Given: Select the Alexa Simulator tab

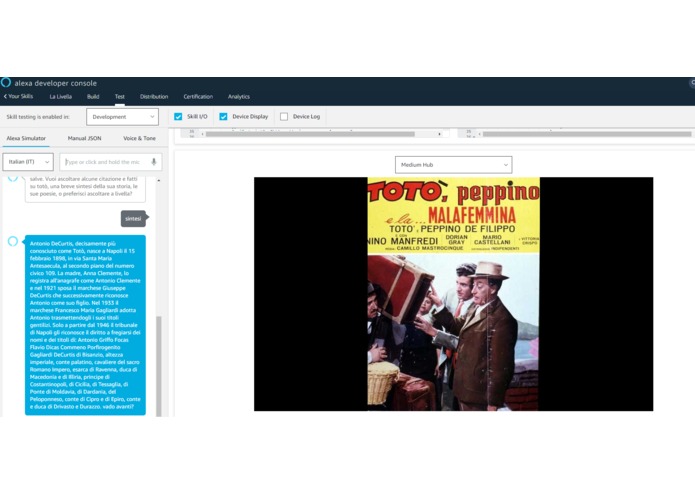Looking at the screenshot, I should pyautogui.click(x=26, y=138).
